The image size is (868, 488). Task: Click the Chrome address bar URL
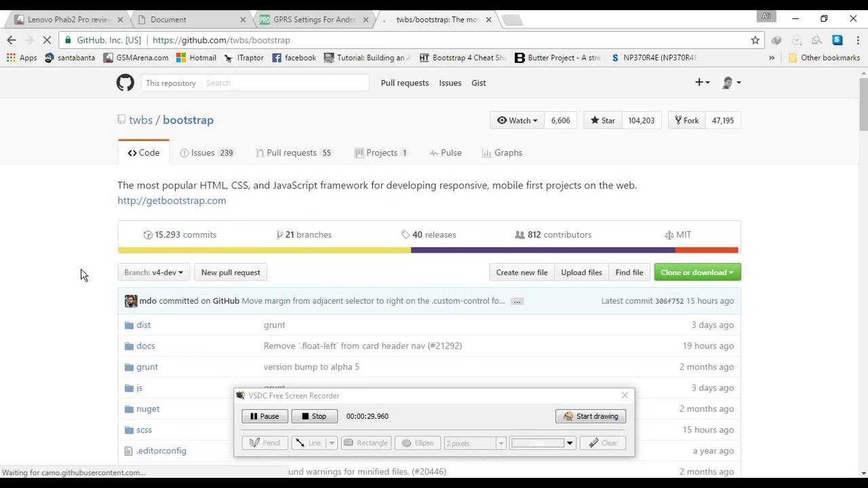click(x=221, y=40)
